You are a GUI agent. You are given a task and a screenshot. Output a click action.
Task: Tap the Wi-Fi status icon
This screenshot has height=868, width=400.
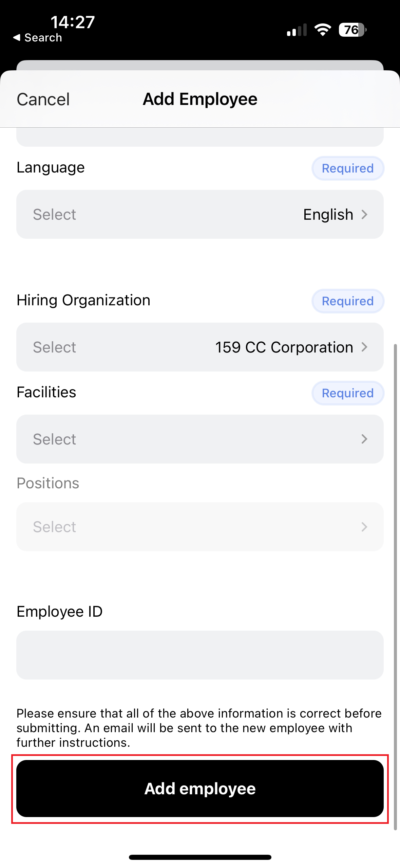coord(323,30)
